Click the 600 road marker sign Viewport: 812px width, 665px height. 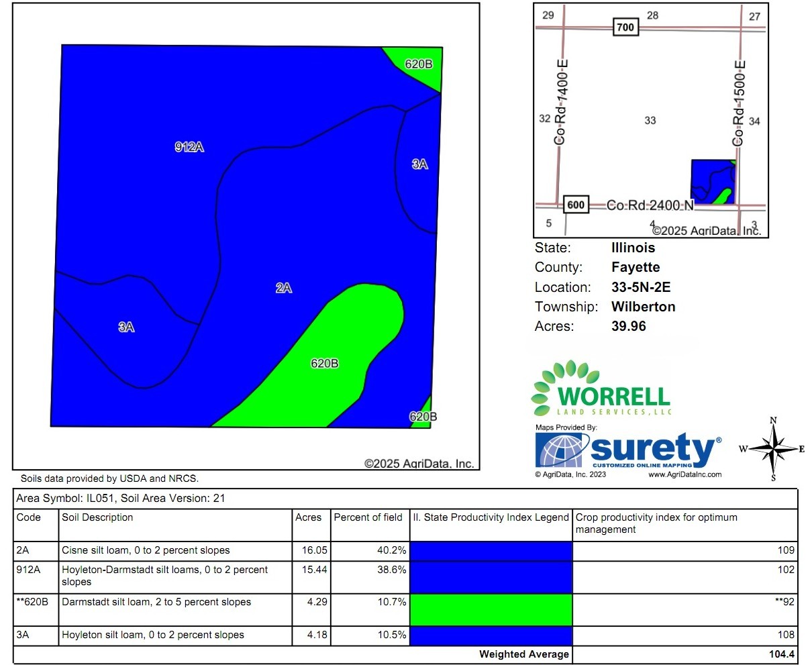pyautogui.click(x=576, y=205)
